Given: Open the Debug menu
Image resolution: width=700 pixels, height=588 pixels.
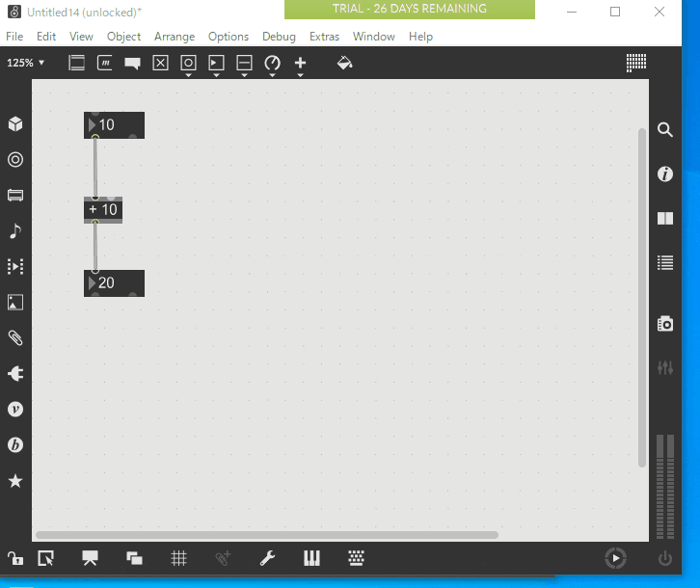Looking at the screenshot, I should [x=279, y=37].
